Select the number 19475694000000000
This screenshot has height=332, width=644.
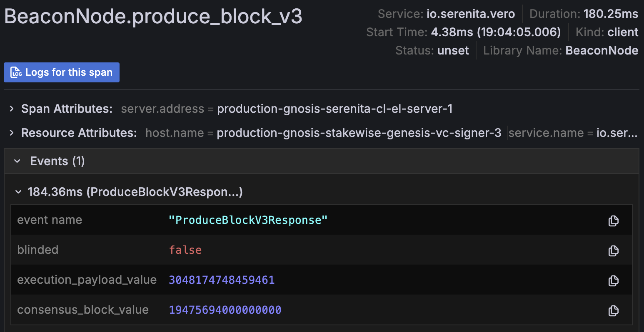[x=225, y=310]
